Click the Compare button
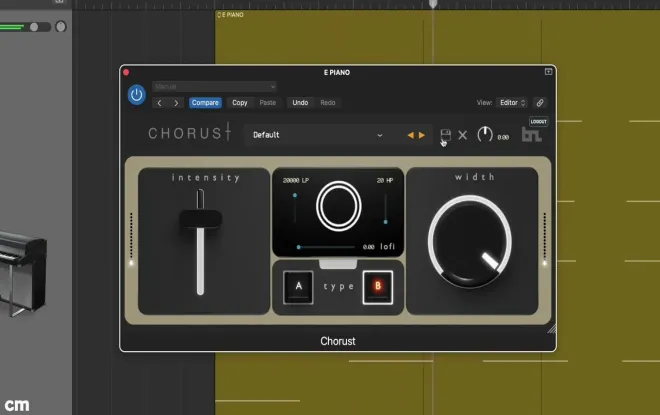This screenshot has height=415, width=660. 205,103
